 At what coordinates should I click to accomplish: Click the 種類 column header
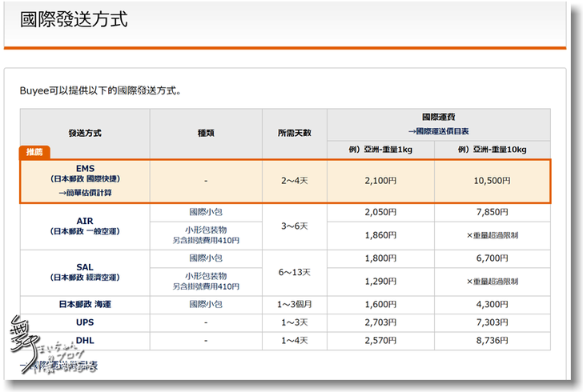(206, 133)
